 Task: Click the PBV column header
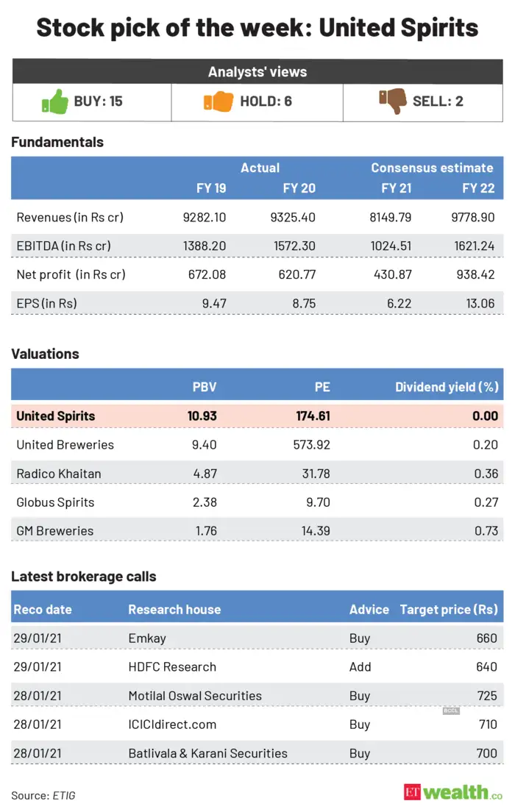tap(204, 387)
